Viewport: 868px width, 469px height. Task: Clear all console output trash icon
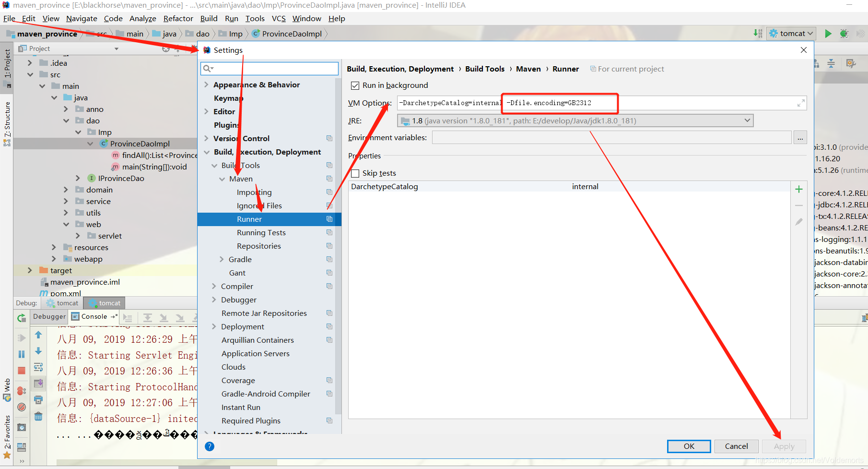click(38, 416)
